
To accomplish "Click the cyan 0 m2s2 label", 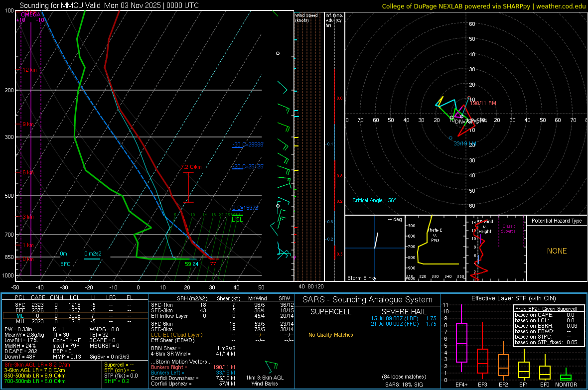I will point(93,254).
